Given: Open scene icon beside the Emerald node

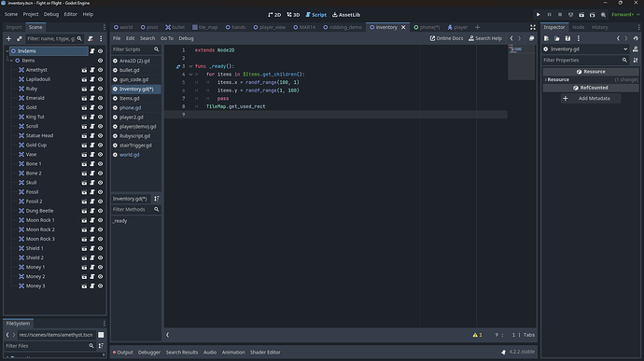Looking at the screenshot, I should 84,98.
